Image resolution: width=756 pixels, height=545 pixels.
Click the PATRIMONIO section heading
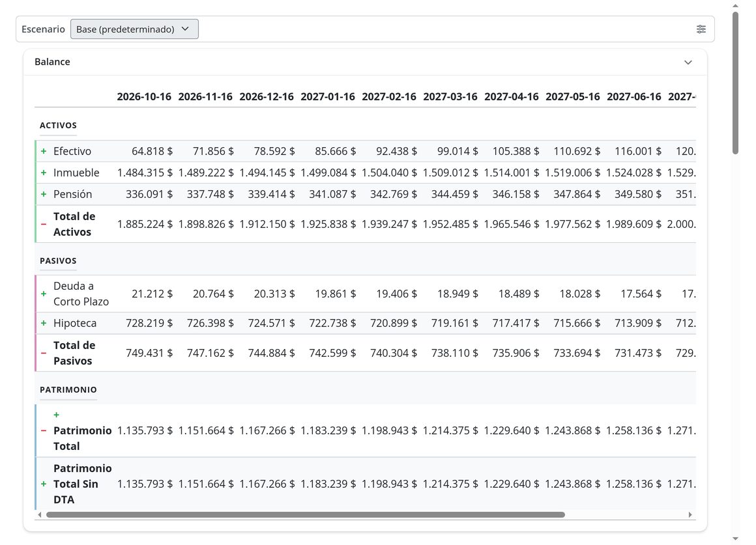pyautogui.click(x=68, y=389)
